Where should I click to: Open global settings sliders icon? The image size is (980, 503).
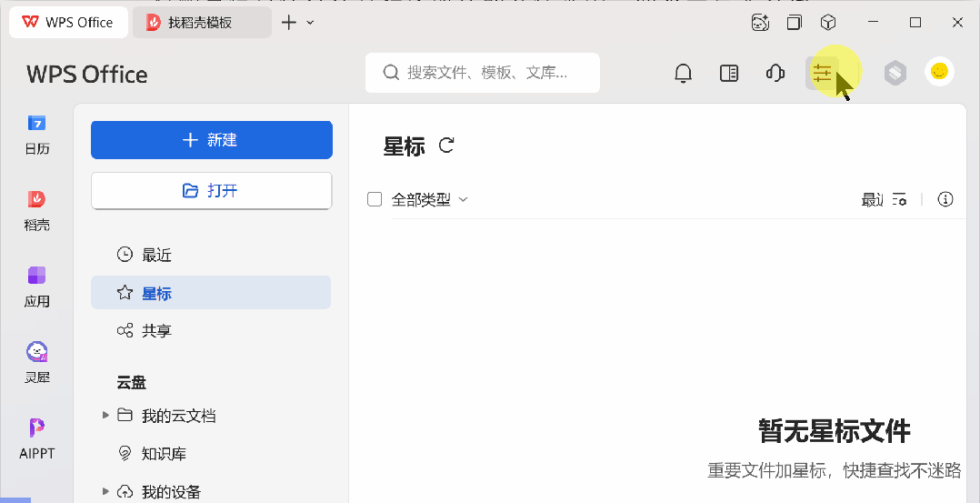tap(822, 73)
